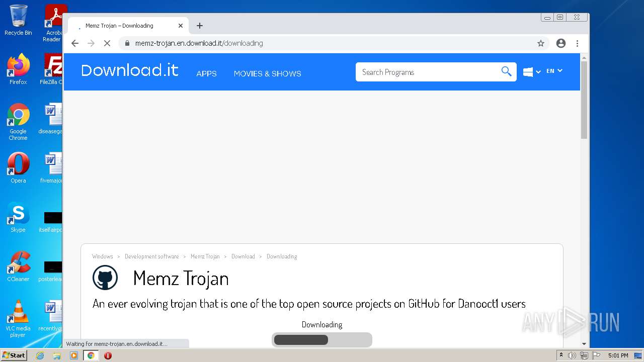Click the Action Center flag icon
644x362 pixels.
pyautogui.click(x=596, y=355)
